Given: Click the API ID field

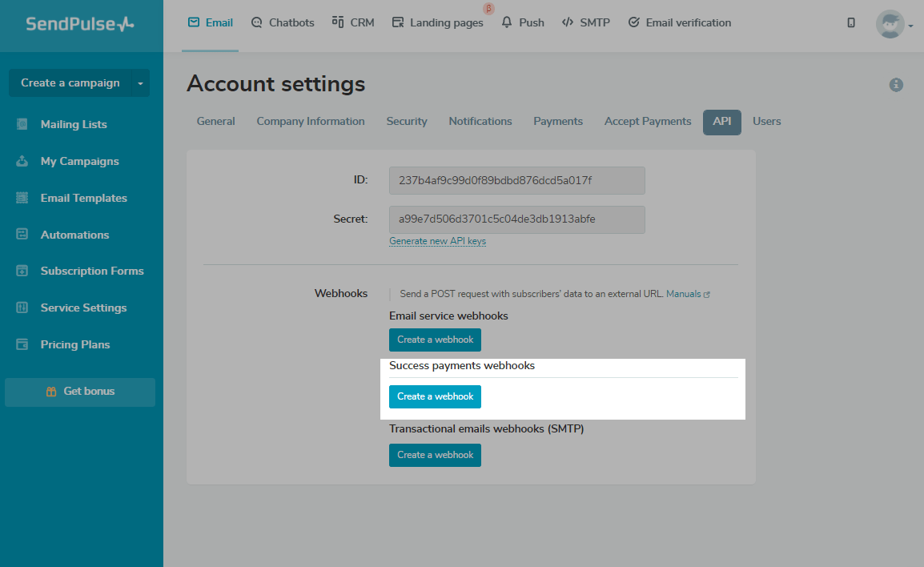Looking at the screenshot, I should coord(516,180).
